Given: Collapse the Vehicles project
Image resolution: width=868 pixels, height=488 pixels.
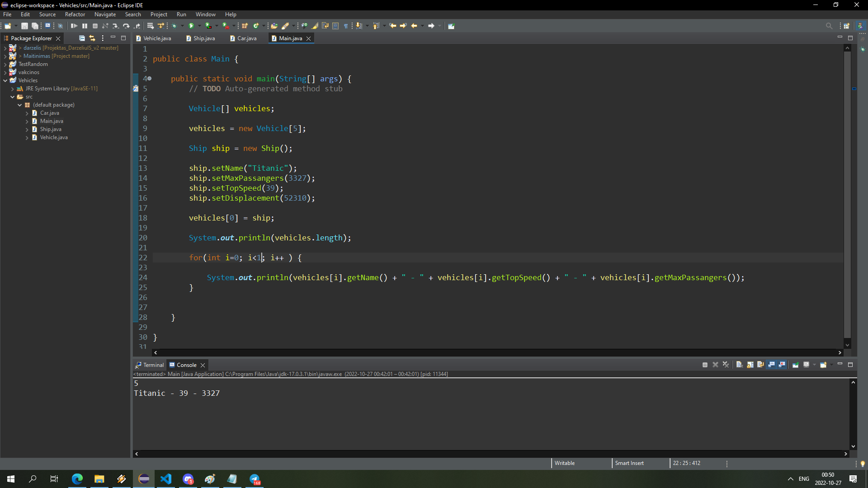Looking at the screenshot, I should 5,80.
